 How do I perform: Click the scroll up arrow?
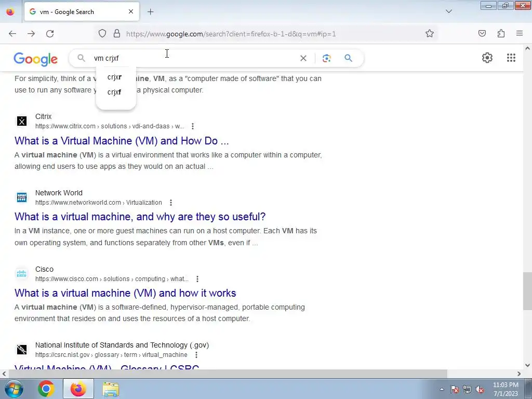[527, 48]
